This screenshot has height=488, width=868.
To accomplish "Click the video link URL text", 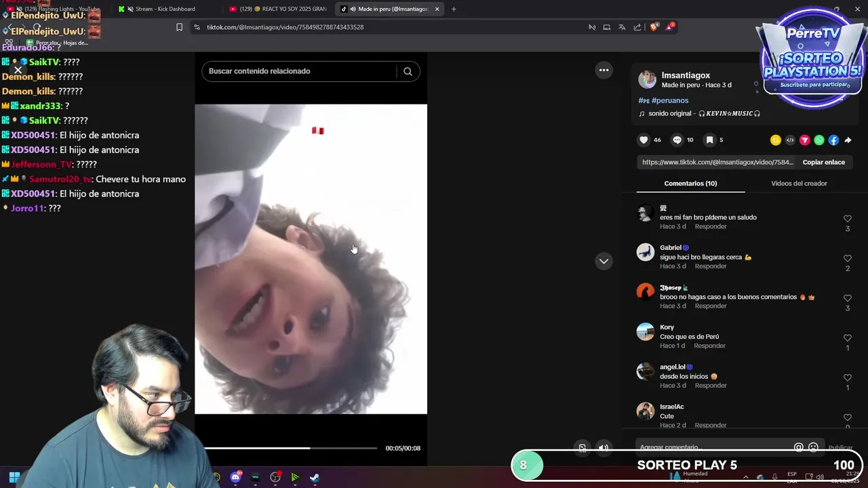I will pos(717,162).
